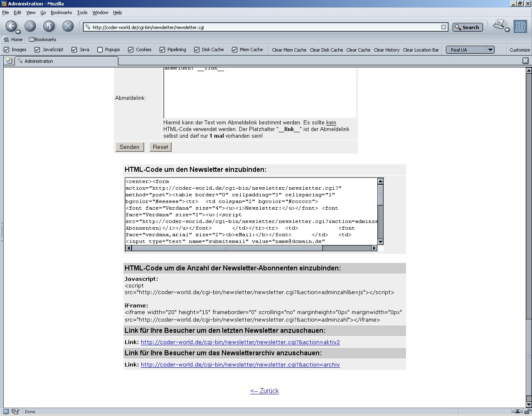Click the URL address field

265,27
